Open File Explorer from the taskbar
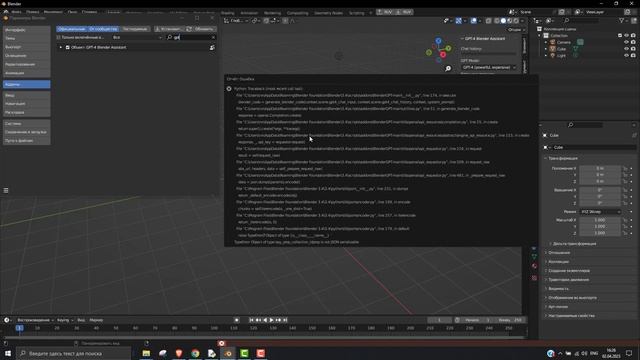640x360 pixels. point(146,353)
